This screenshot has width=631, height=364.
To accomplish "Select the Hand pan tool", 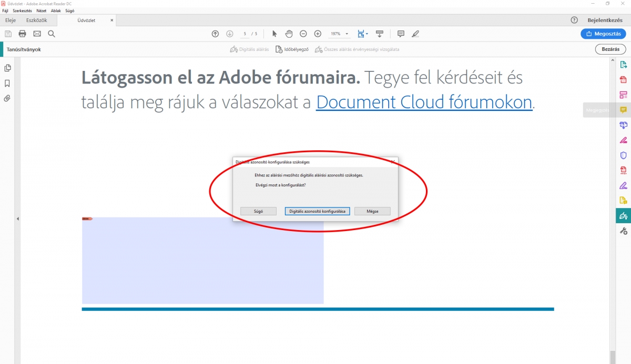I will (289, 34).
